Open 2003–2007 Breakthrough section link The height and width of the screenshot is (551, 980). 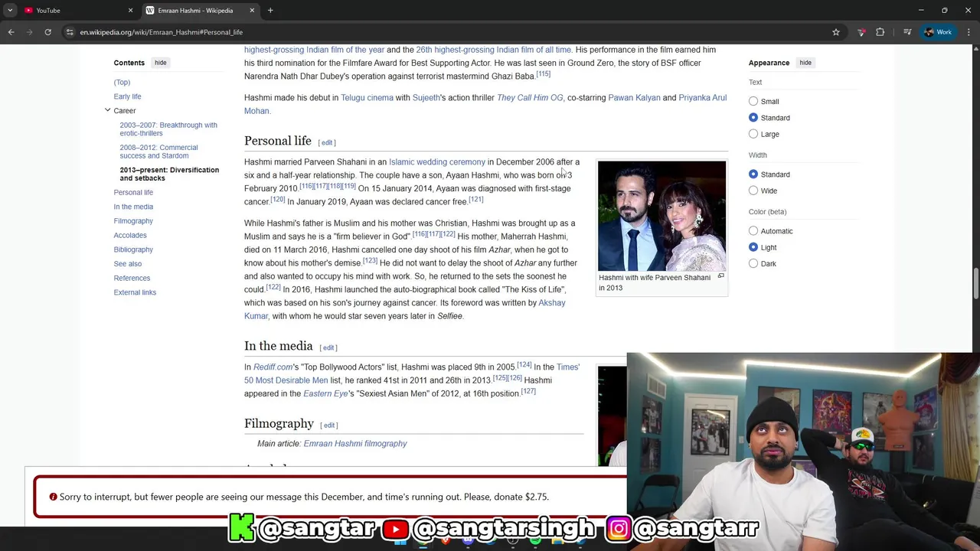pos(168,129)
